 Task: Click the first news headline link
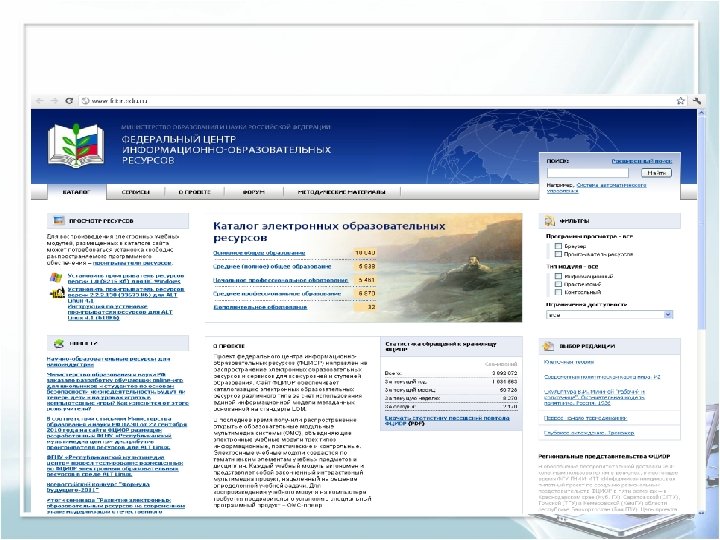(x=108, y=361)
